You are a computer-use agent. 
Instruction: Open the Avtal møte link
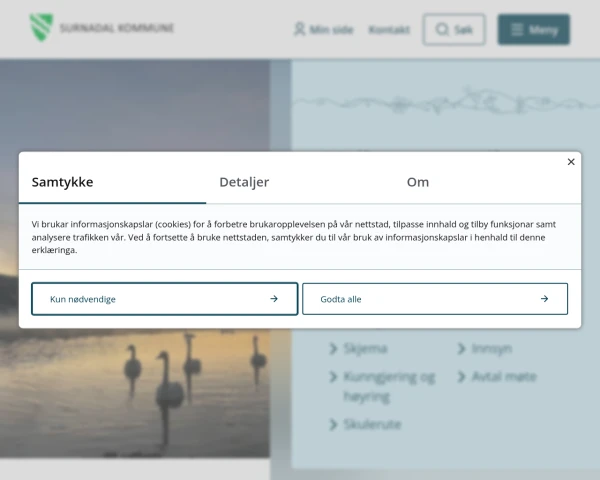(497, 377)
